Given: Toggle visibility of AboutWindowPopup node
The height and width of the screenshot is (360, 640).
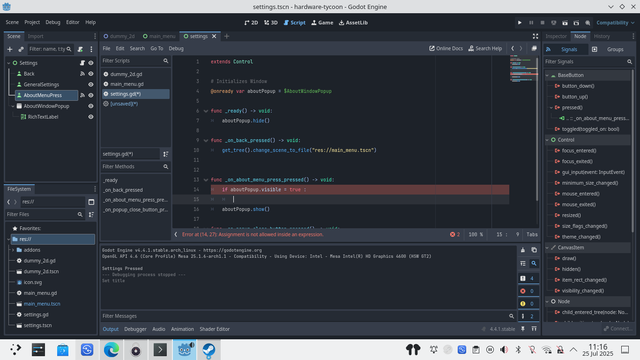Looking at the screenshot, I should click(x=91, y=106).
